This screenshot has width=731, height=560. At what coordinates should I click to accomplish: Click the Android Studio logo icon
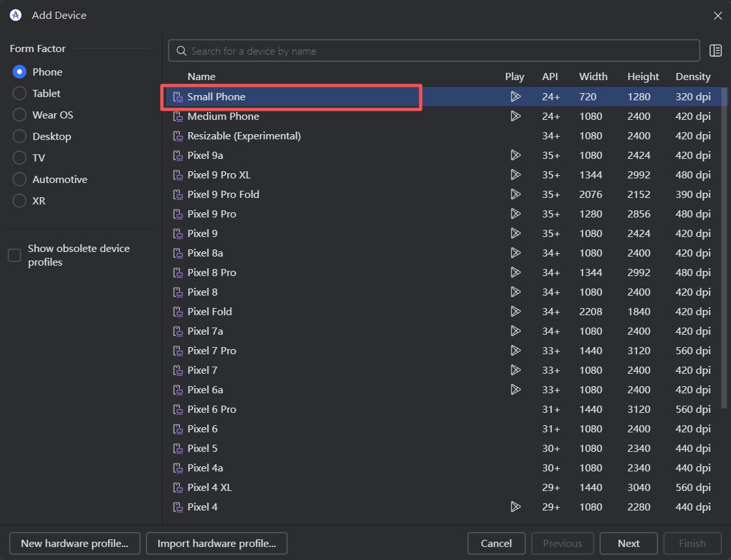point(16,15)
